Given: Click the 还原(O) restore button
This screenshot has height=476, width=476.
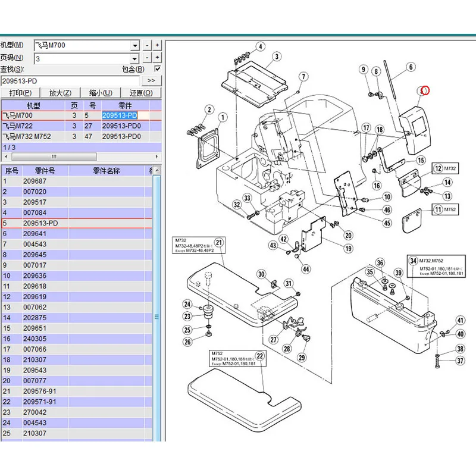Looking at the screenshot, I should [x=141, y=93].
